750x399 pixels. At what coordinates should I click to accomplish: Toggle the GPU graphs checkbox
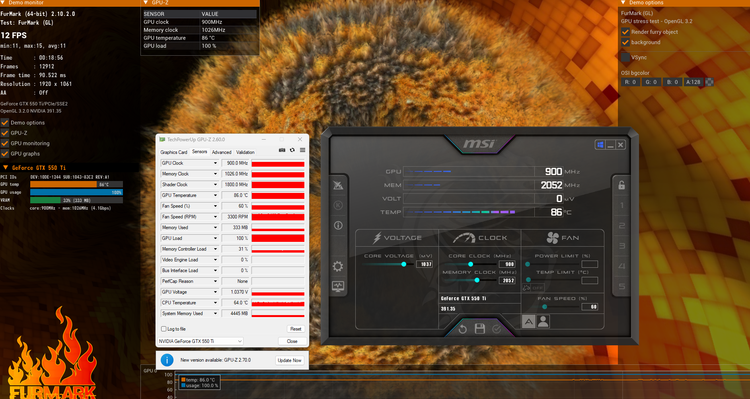pos(5,154)
